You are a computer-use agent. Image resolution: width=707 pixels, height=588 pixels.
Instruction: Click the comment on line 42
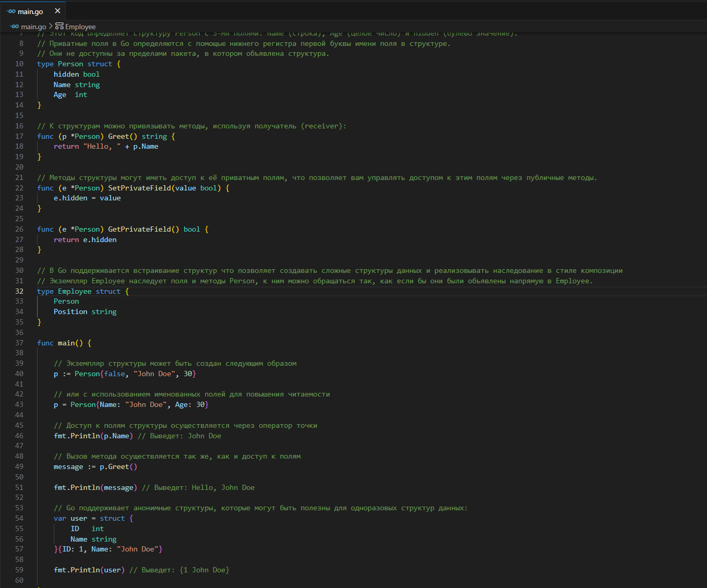(191, 394)
